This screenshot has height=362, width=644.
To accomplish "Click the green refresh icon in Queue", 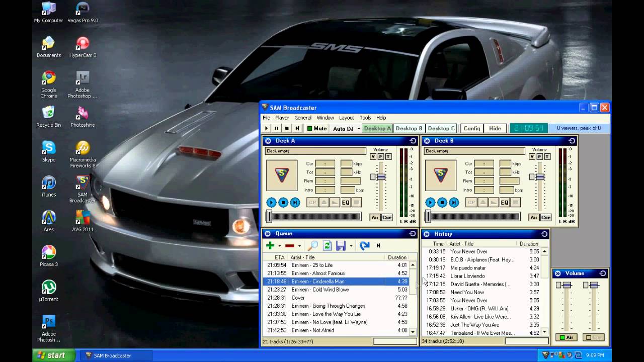I will coord(327,245).
